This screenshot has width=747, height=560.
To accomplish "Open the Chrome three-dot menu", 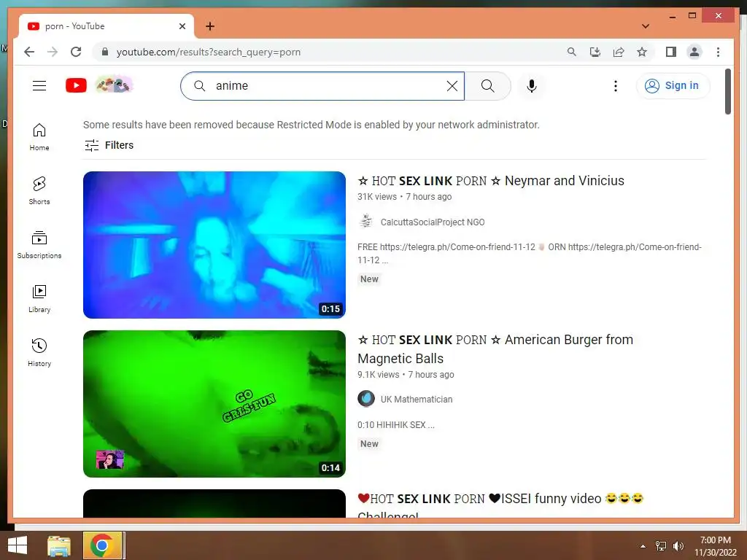I will 718,52.
